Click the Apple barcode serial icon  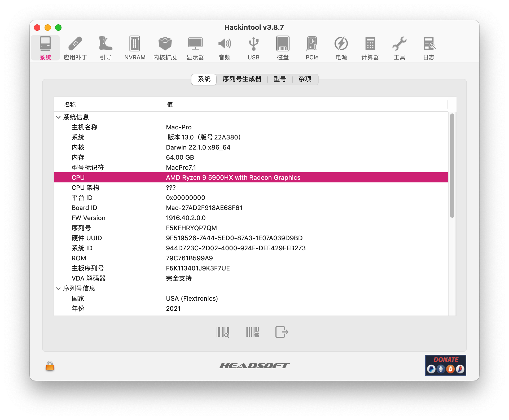click(x=252, y=332)
